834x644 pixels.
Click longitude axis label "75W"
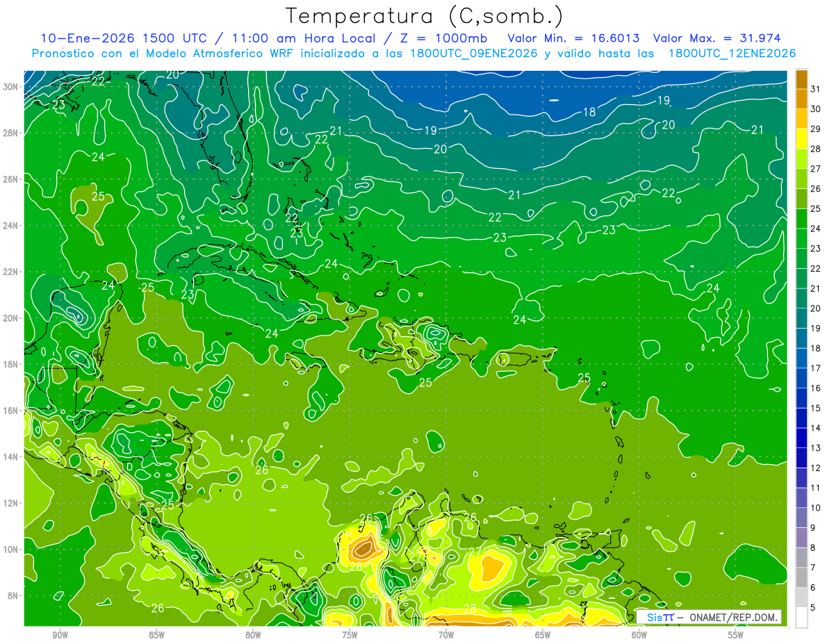tap(350, 634)
